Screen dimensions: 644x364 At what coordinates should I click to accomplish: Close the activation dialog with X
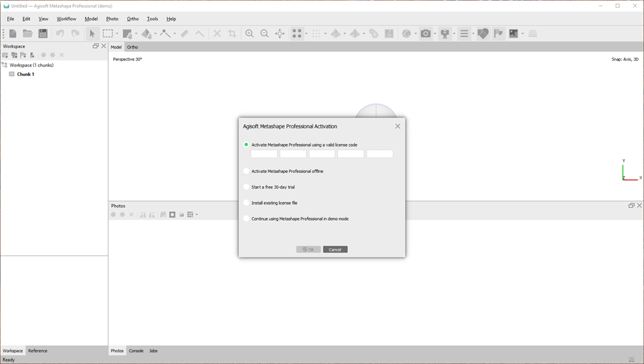[397, 126]
